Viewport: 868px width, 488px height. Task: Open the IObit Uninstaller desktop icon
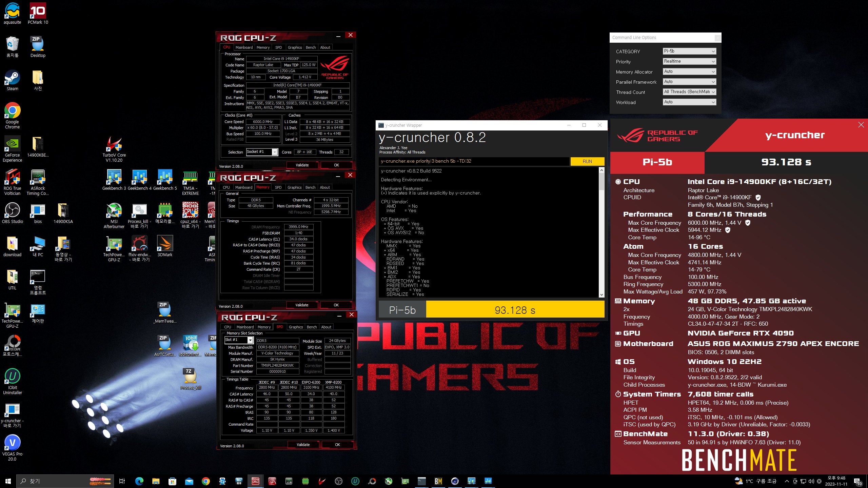tap(13, 381)
